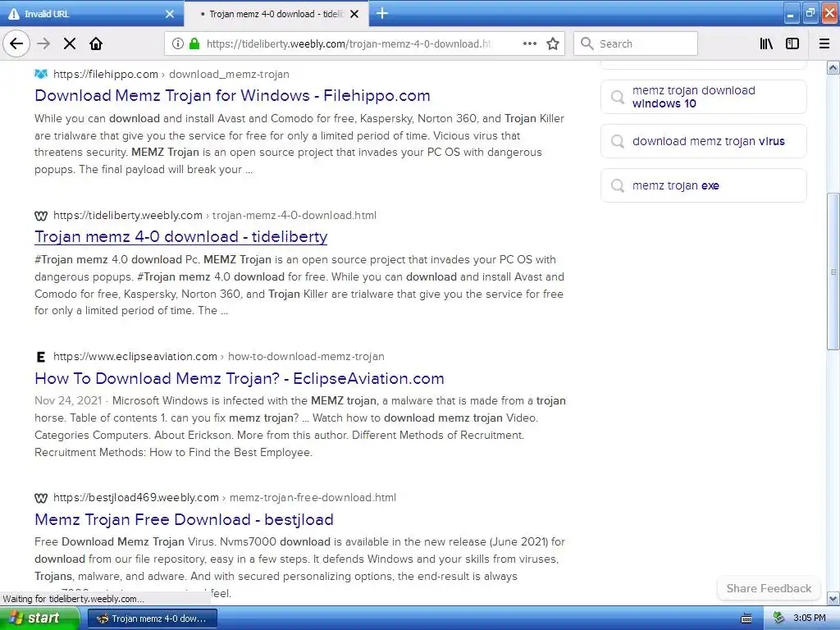Viewport: 840px width, 630px height.
Task: Click the keyboard icon in the taskbar
Action: click(746, 619)
